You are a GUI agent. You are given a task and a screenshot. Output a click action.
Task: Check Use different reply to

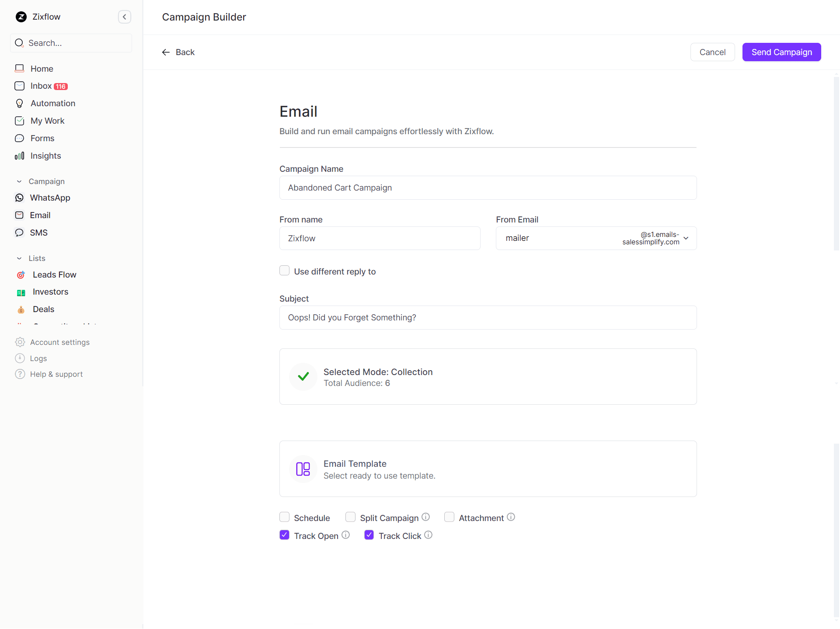click(285, 271)
